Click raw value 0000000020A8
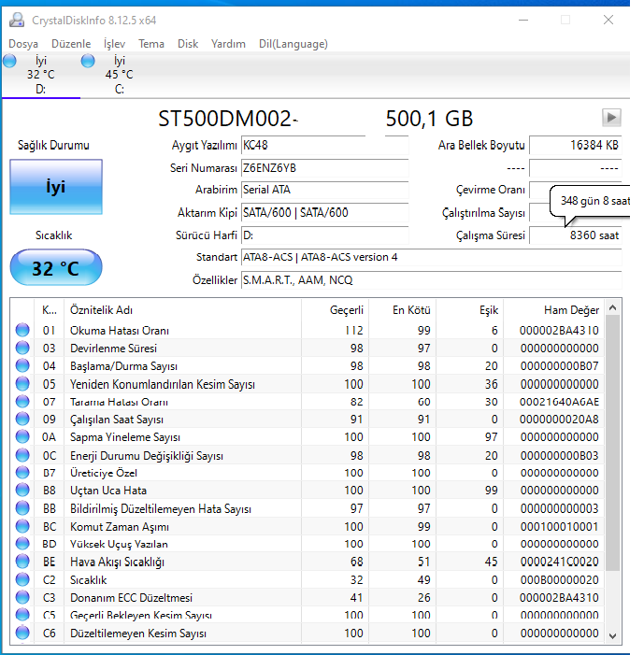Viewport: 644px width, 655px height. [559, 419]
